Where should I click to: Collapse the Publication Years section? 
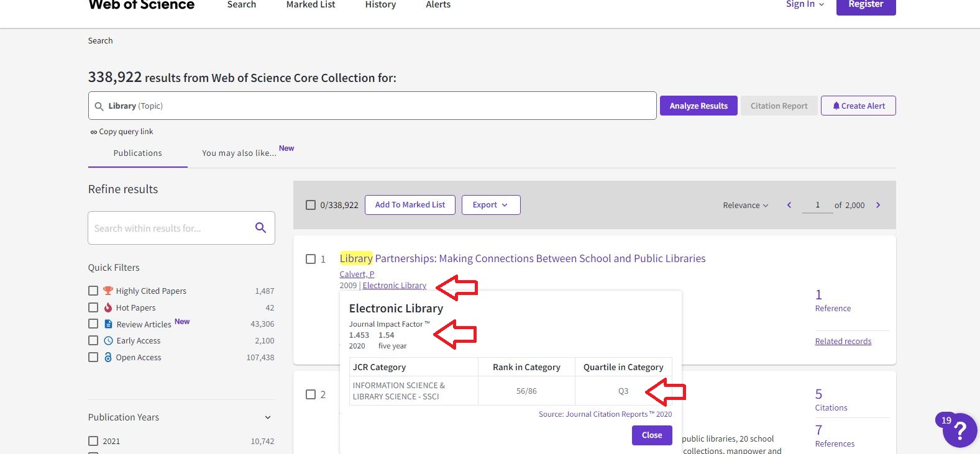tap(268, 417)
